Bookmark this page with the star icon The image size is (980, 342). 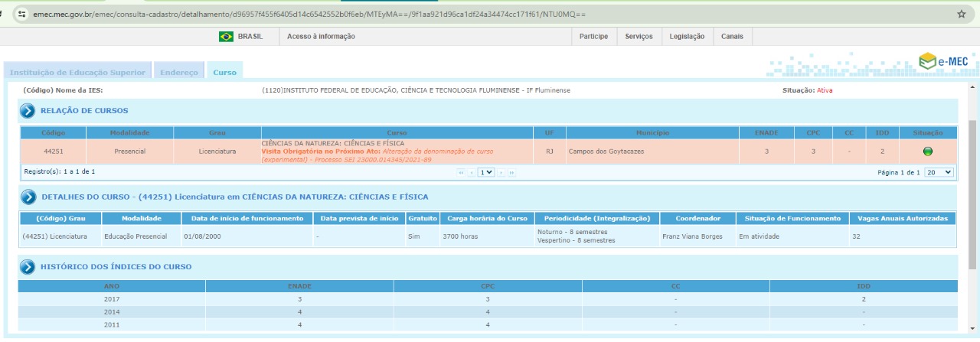pos(962,14)
